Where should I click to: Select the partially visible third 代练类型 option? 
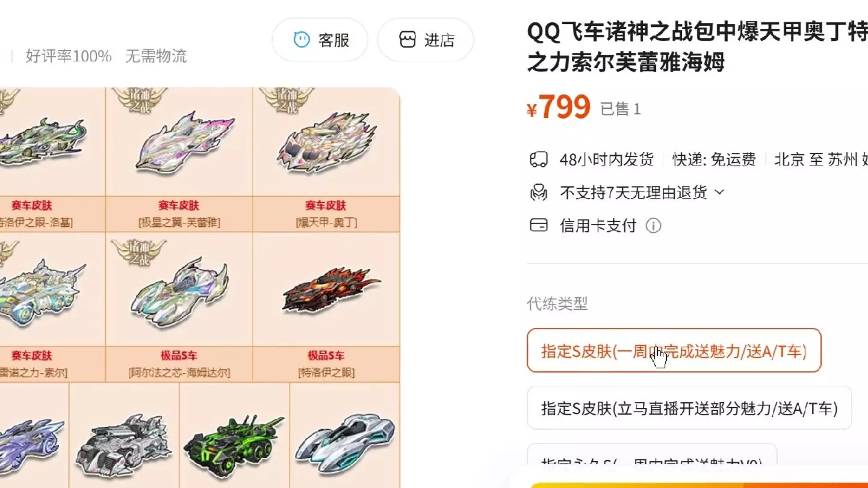[x=652, y=454]
